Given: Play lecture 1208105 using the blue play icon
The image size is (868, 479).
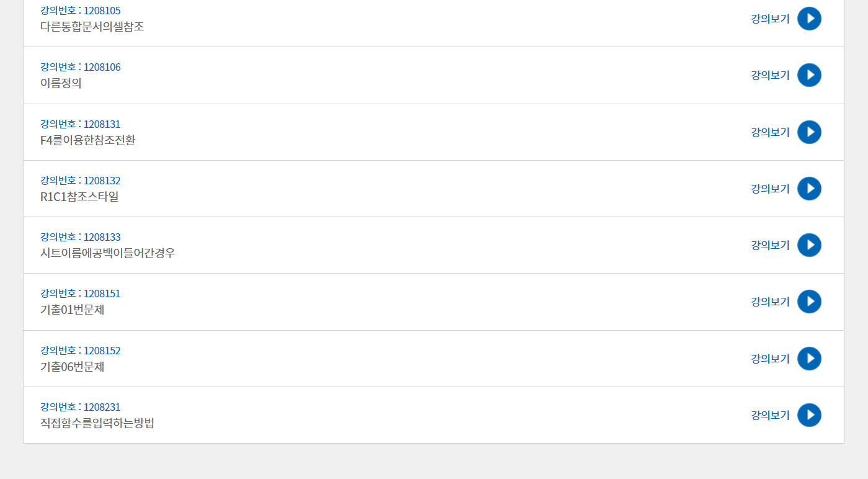Looking at the screenshot, I should (809, 19).
